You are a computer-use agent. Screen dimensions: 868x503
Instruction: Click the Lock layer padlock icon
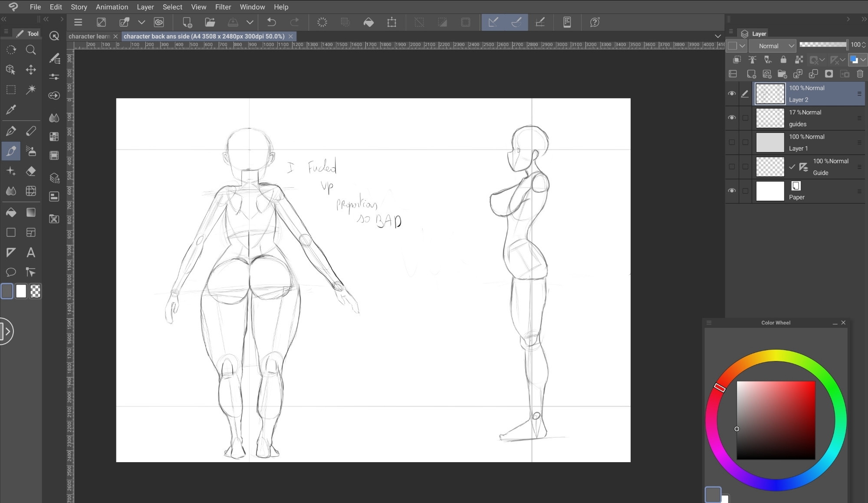[x=783, y=60]
